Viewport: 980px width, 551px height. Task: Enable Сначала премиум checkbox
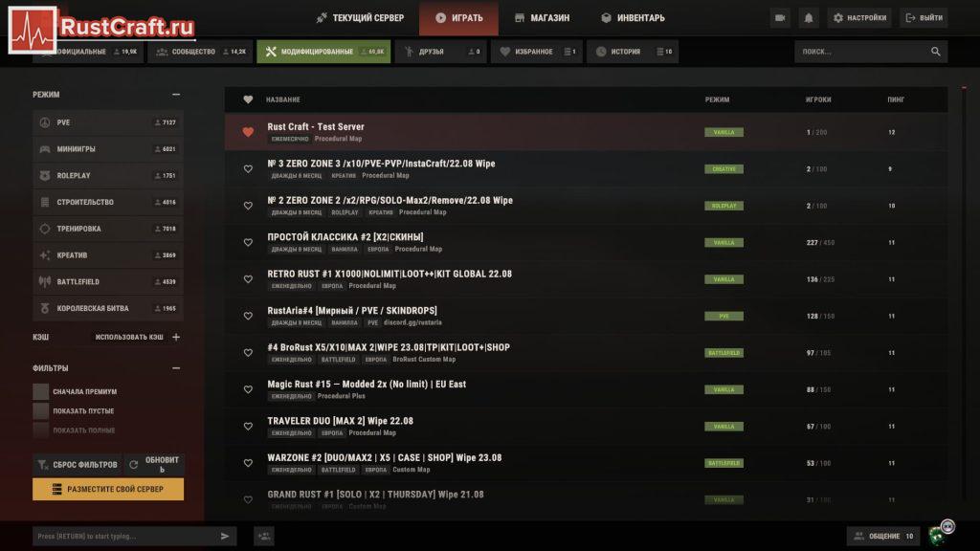(40, 391)
